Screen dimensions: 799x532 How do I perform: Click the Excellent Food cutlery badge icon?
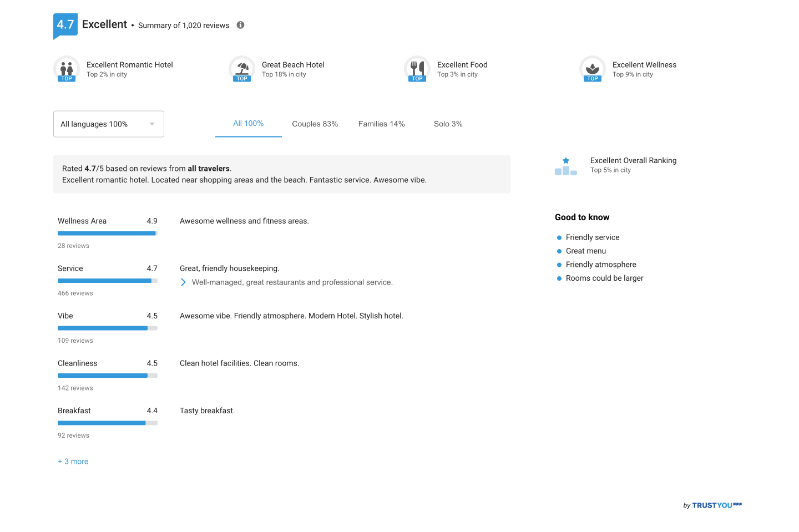tap(417, 69)
